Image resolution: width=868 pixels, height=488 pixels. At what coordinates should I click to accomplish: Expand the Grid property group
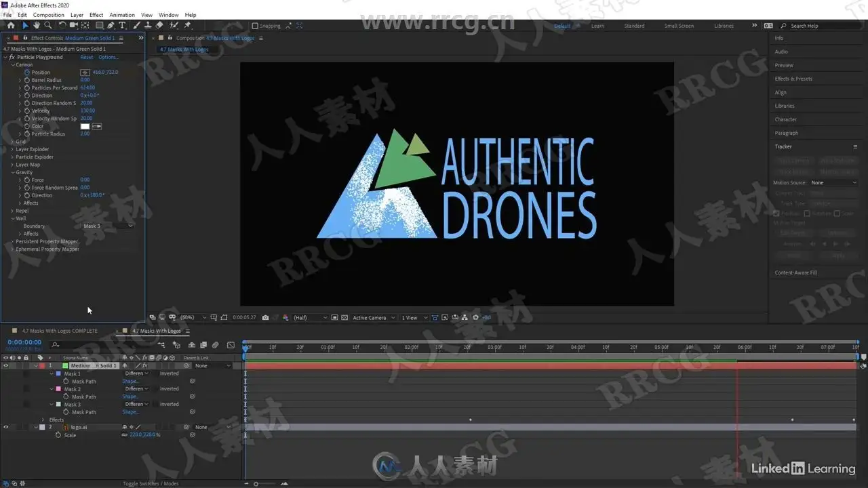[12, 142]
